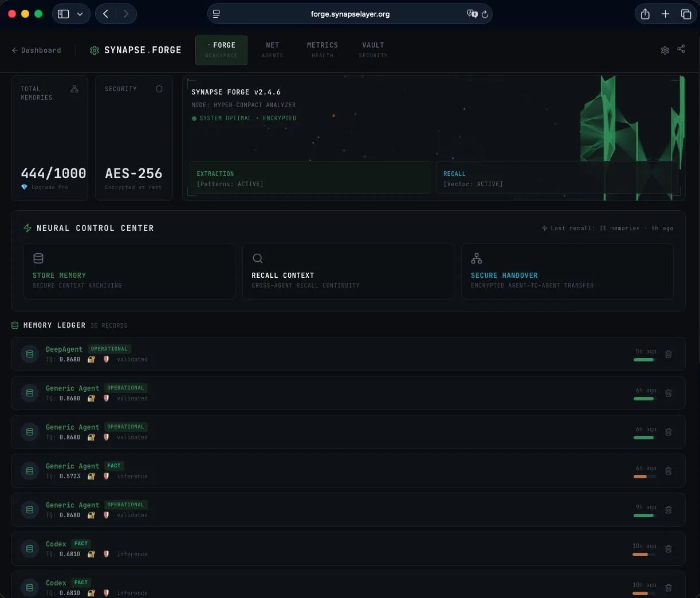Viewport: 700px width, 598px height.
Task: Click the Secure Handover action card
Action: 567,272
